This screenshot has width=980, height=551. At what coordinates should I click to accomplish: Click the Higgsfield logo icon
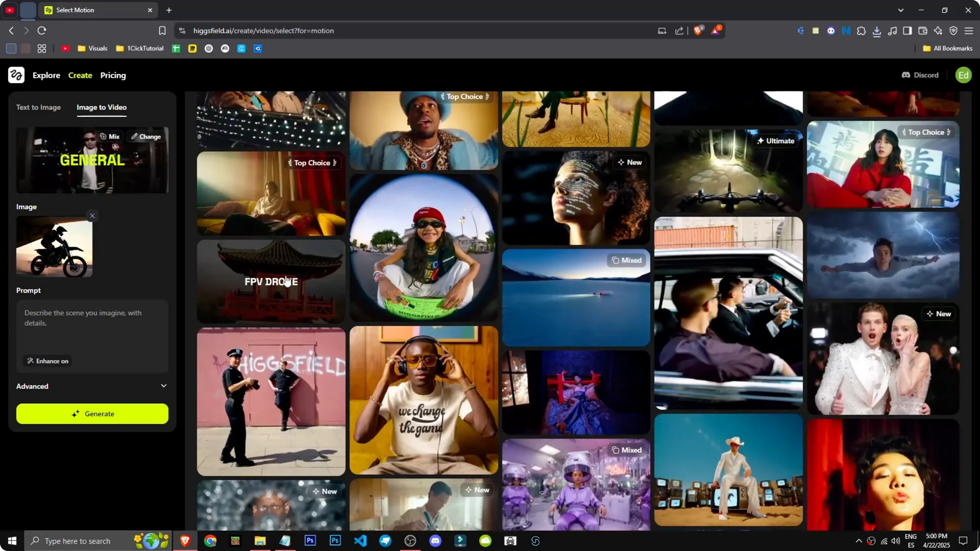tap(16, 75)
